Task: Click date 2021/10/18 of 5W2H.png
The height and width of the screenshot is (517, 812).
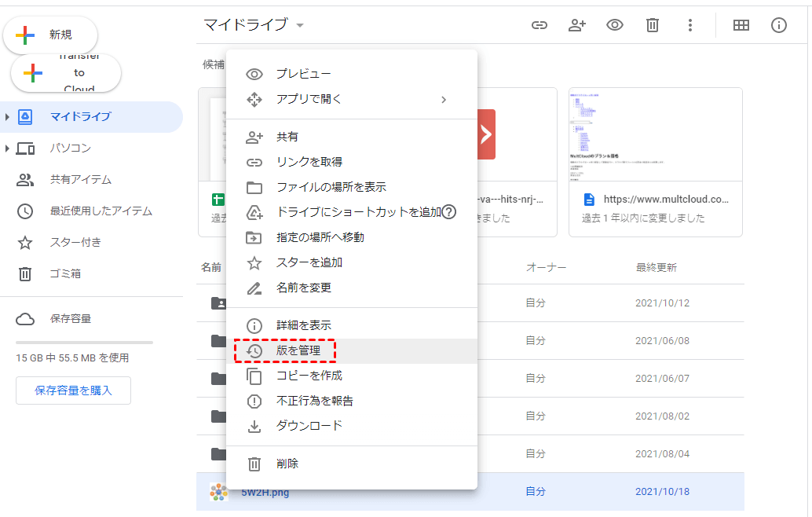Action: coord(662,492)
